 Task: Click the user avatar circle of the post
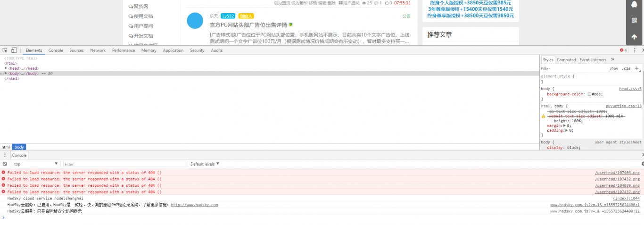(195, 21)
